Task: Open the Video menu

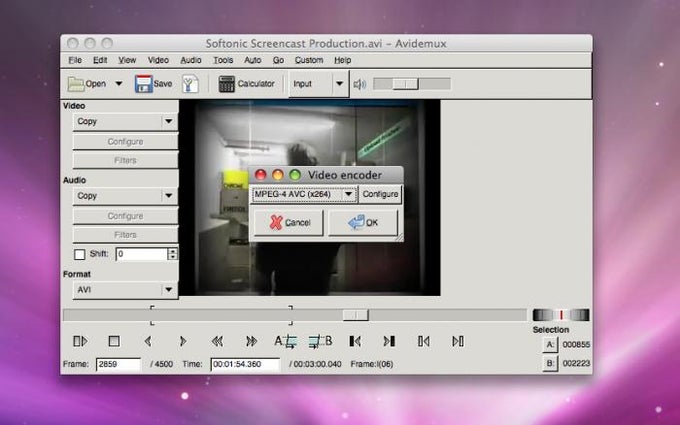Action: (x=158, y=60)
